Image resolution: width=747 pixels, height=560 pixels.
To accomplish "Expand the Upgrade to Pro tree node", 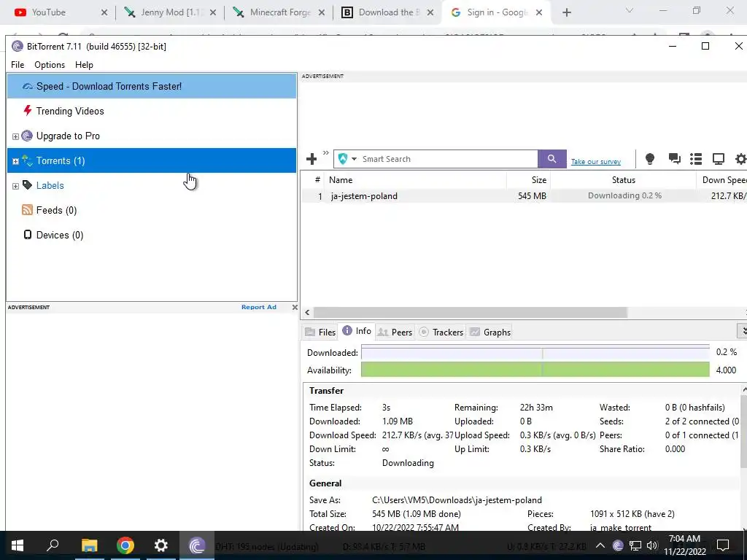I will click(15, 136).
